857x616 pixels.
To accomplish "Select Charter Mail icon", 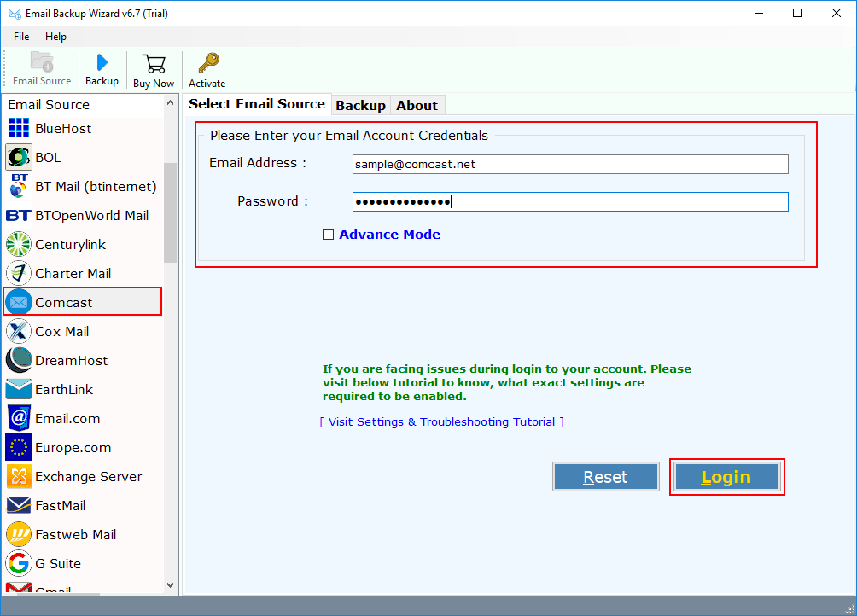I will 19,273.
